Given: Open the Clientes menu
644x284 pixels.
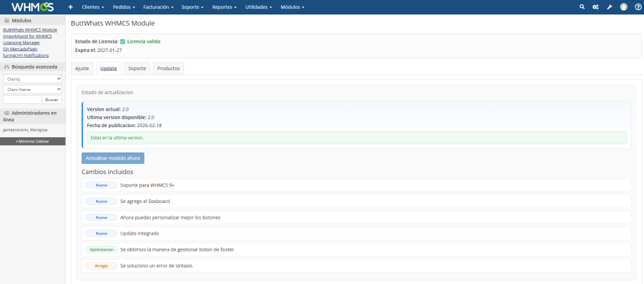Looking at the screenshot, I should (93, 7).
